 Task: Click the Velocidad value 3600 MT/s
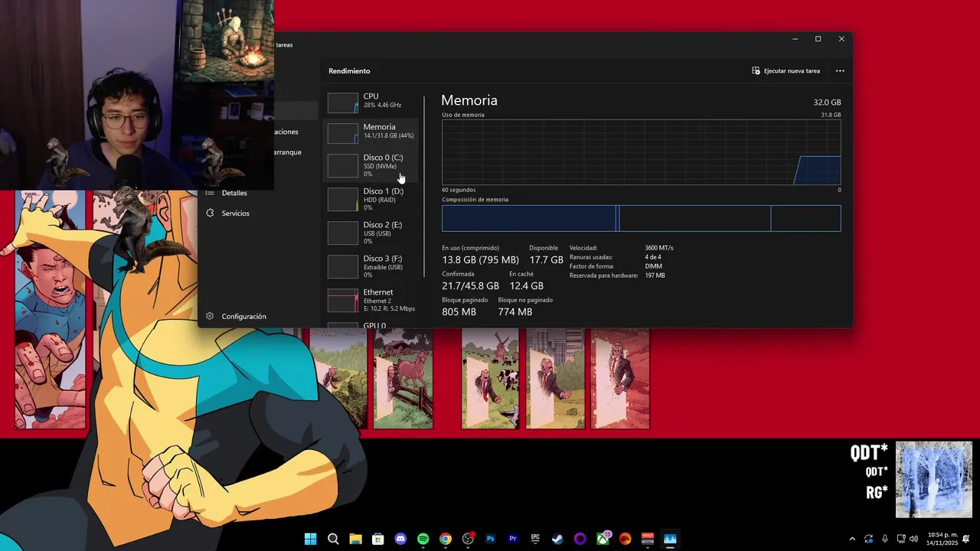coord(659,248)
